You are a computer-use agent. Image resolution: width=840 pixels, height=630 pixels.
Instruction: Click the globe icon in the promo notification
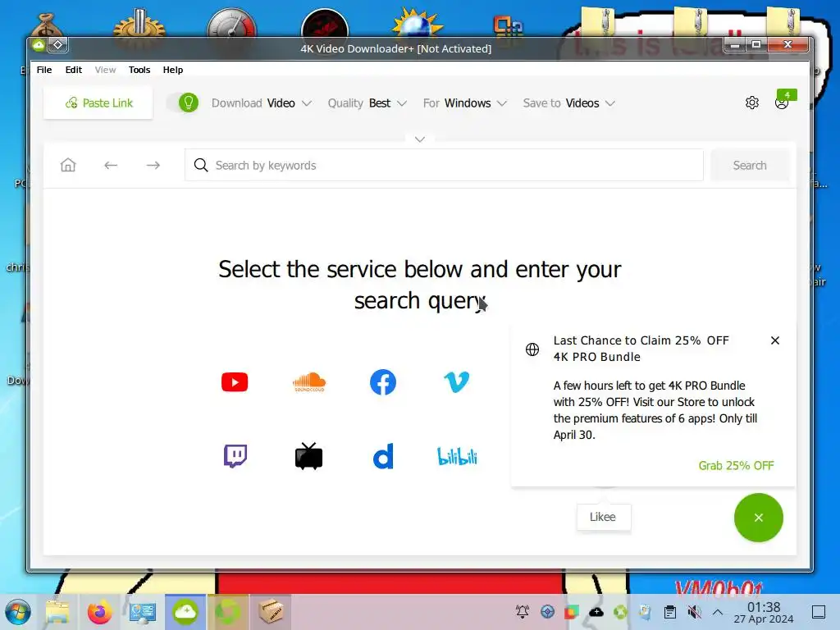pyautogui.click(x=532, y=349)
